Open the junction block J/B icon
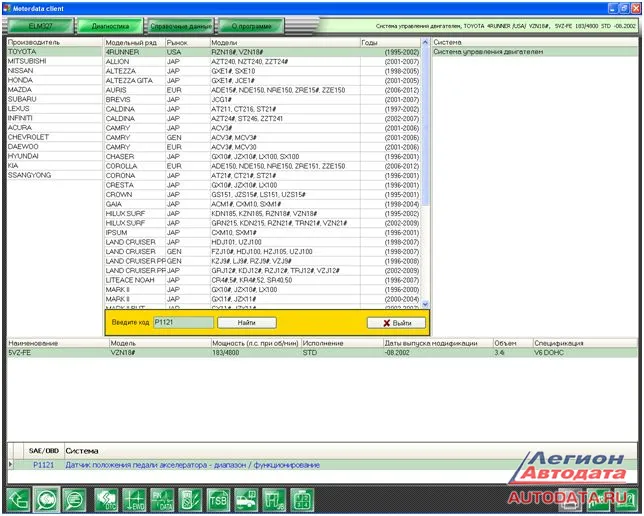 coord(274,500)
